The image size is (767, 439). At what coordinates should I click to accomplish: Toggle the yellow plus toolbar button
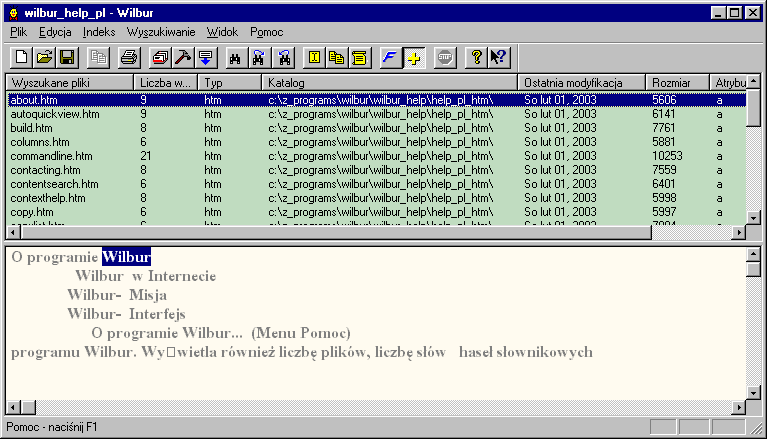[414, 58]
